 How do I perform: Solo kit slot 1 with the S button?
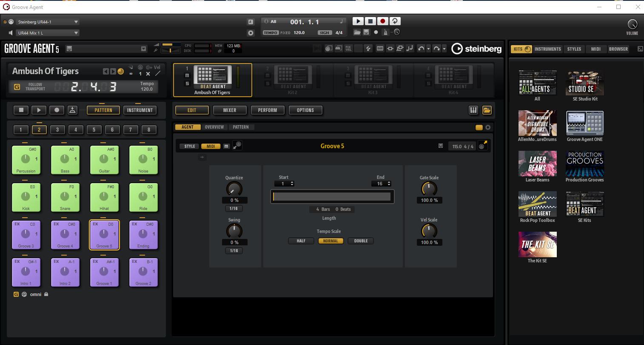[187, 83]
